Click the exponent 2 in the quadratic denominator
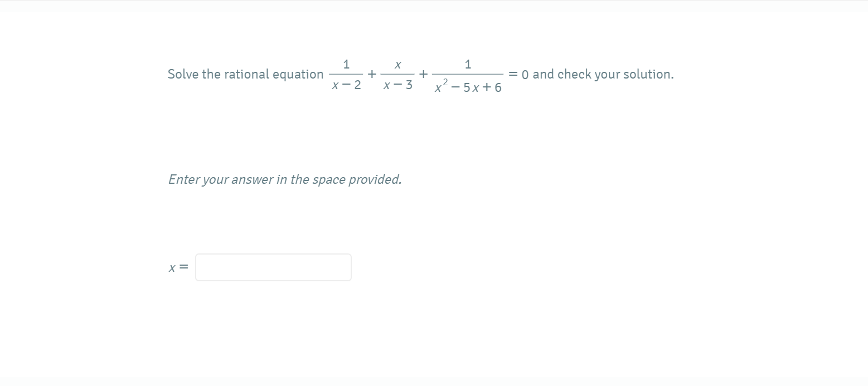This screenshot has width=868, height=386. pyautogui.click(x=445, y=82)
